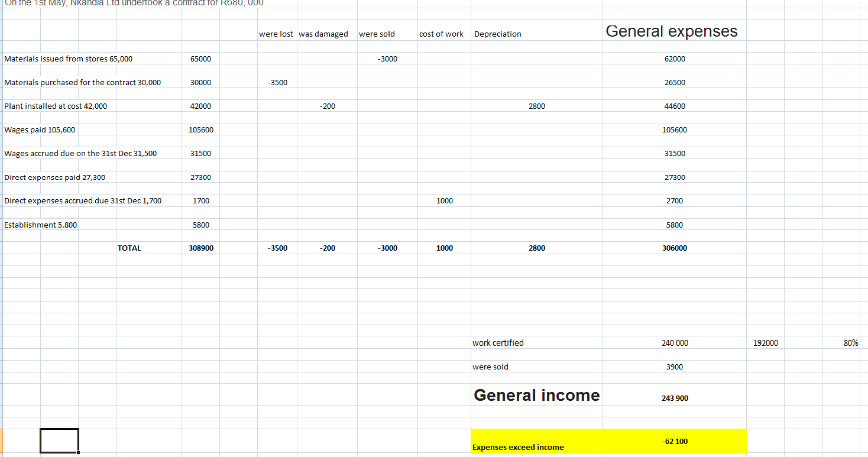Click the "TOTAL" row label cell
This screenshot has width=868, height=457.
pos(129,248)
